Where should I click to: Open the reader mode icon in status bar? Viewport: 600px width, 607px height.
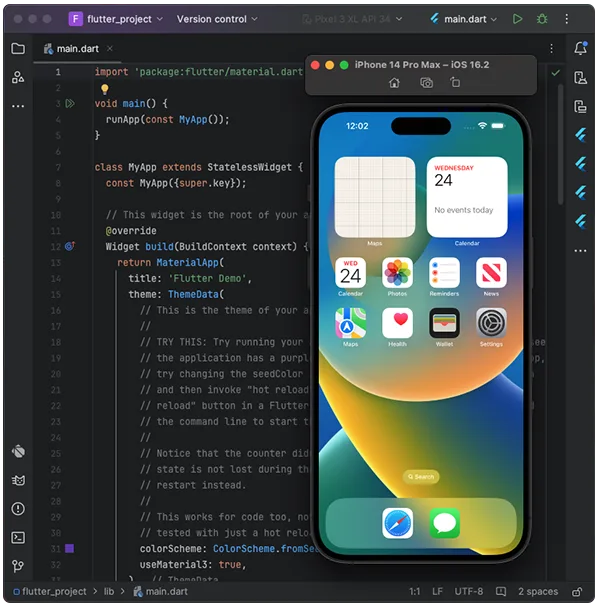(x=501, y=592)
